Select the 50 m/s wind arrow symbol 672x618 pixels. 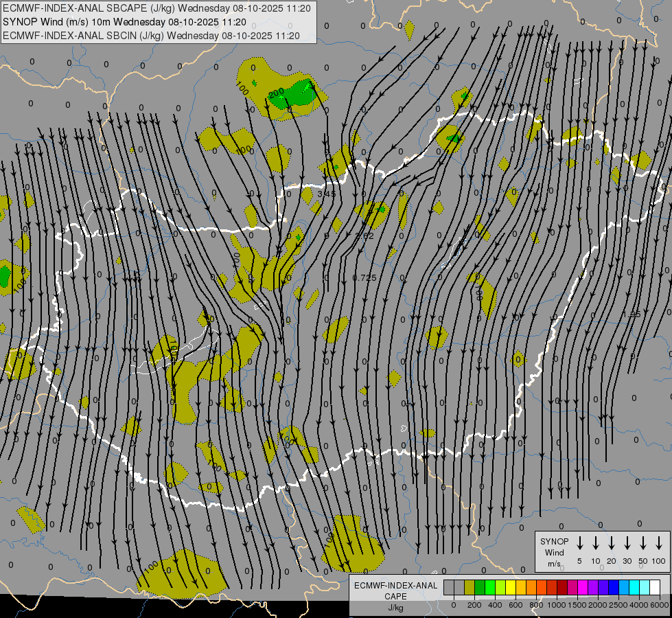point(643,543)
